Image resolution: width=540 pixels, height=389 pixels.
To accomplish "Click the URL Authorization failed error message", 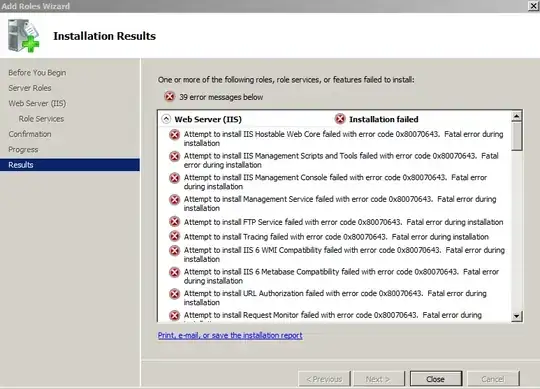I will 335,298.
